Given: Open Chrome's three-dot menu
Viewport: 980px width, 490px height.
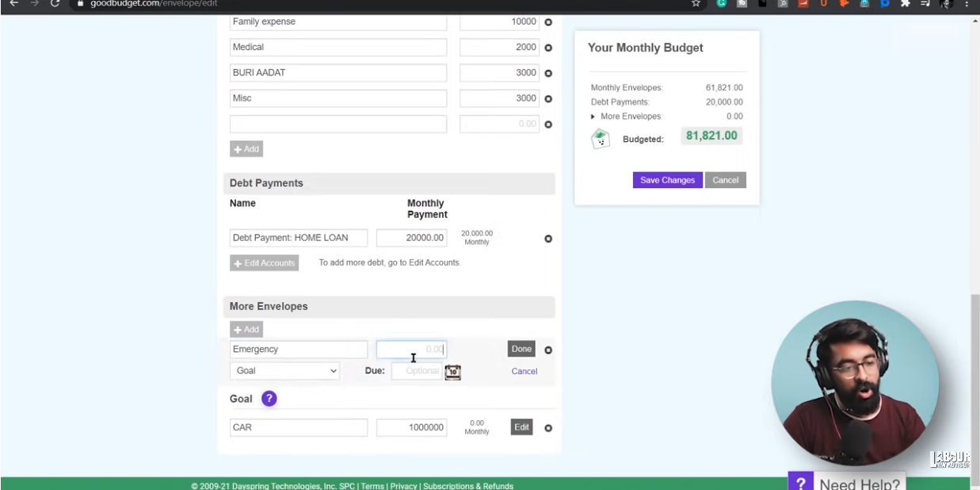Looking at the screenshot, I should 967,4.
